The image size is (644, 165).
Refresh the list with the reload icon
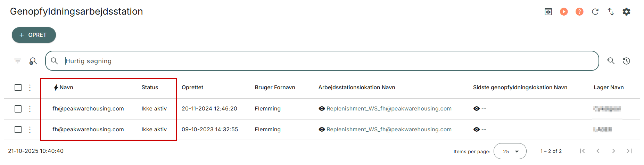tap(595, 12)
